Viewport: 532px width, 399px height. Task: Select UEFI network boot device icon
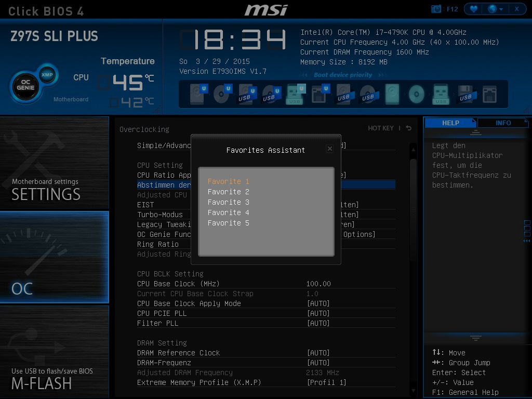coord(320,94)
